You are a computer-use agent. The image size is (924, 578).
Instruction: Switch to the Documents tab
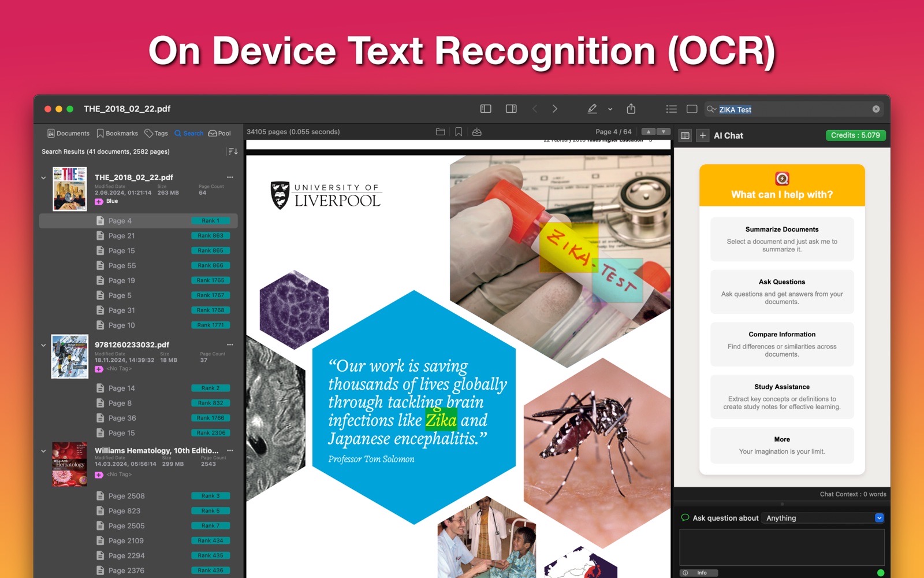click(x=68, y=133)
